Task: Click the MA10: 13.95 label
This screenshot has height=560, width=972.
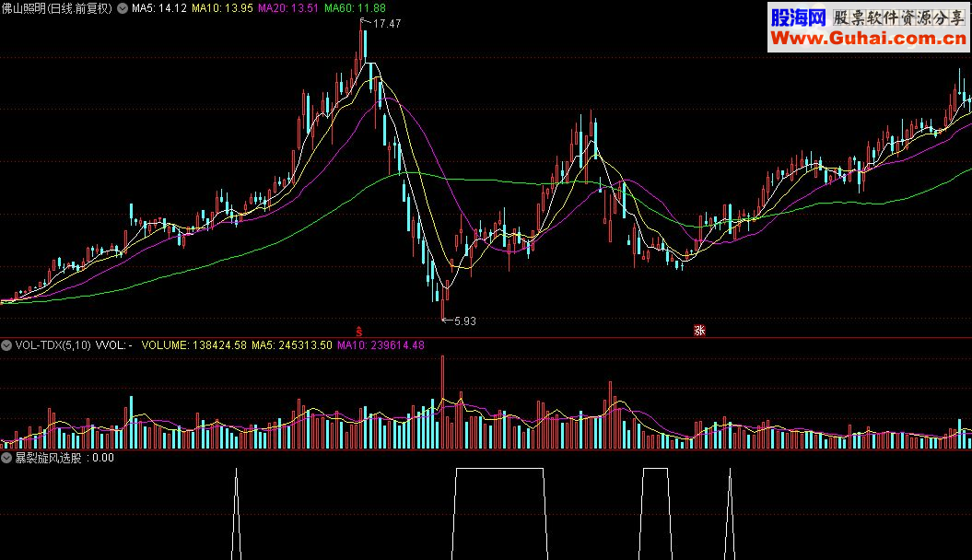Action: 223,8
